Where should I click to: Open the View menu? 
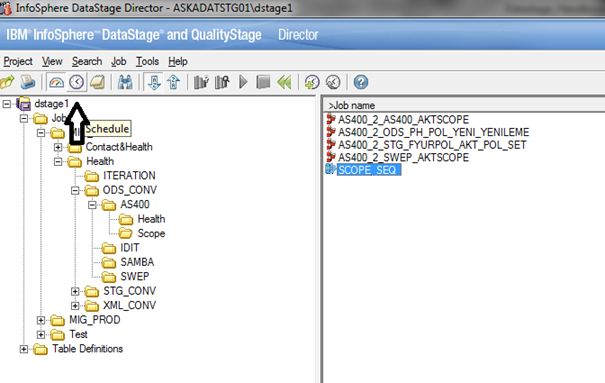(x=52, y=61)
